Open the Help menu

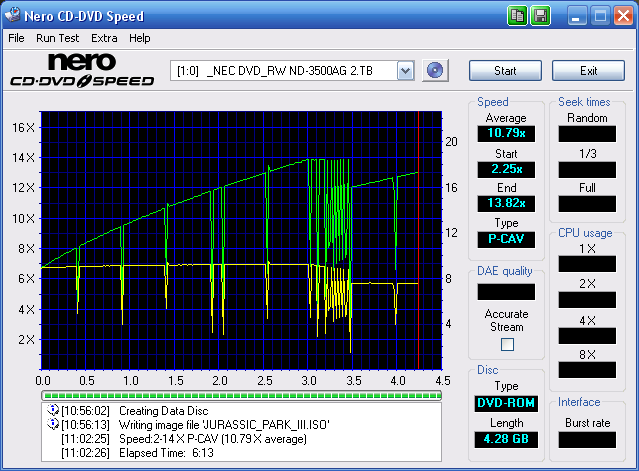140,38
